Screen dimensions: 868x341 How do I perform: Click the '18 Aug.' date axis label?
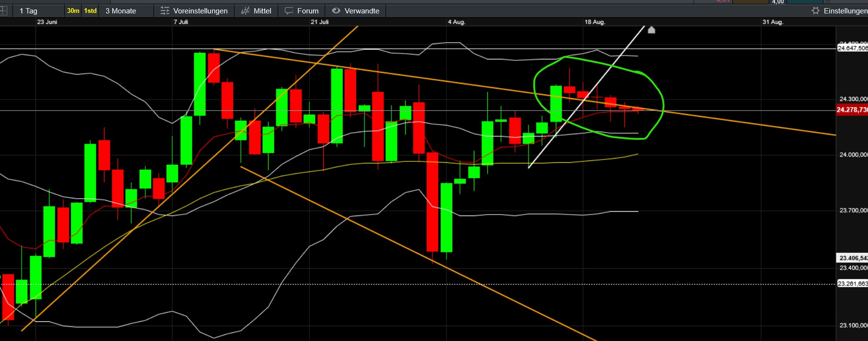tap(595, 22)
